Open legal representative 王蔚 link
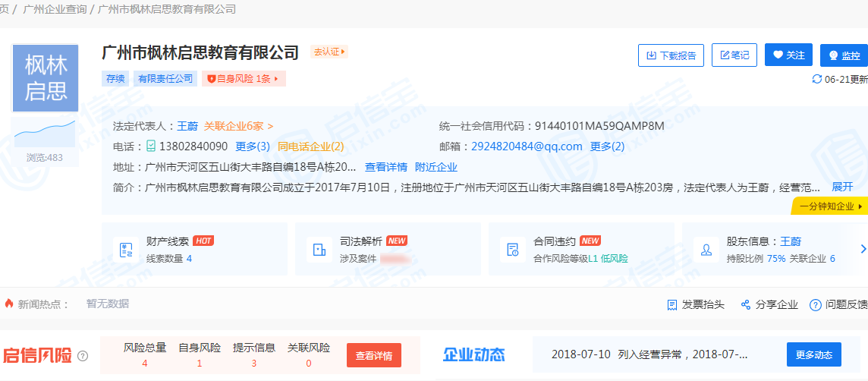This screenshot has height=381, width=868. pos(187,126)
